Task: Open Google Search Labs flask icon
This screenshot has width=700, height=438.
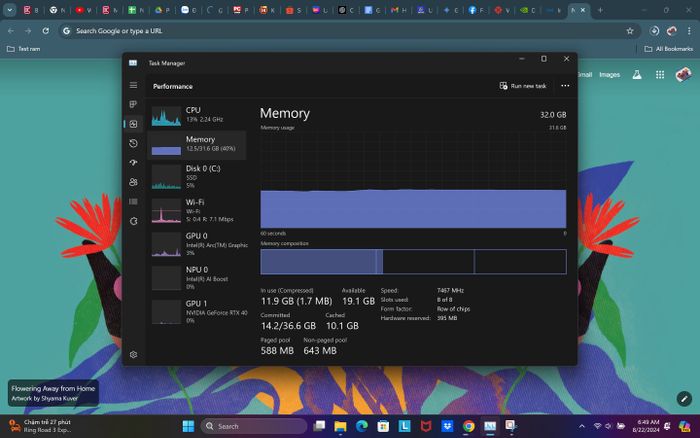Action: pos(637,75)
